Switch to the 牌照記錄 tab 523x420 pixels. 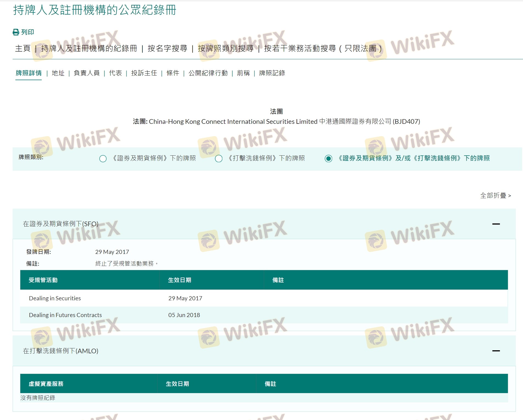(272, 73)
